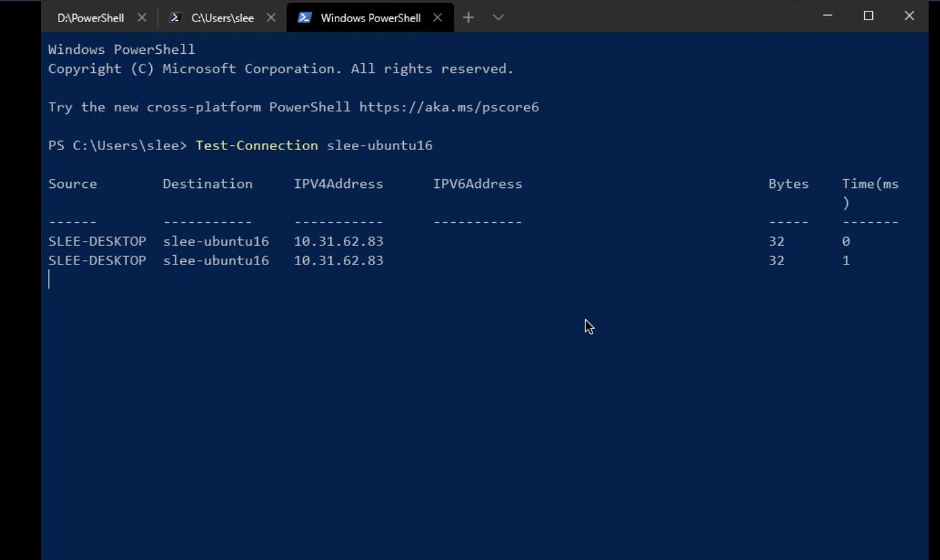Viewport: 940px width, 560px height.
Task: Switch to the D:\PowerShell tab
Action: click(x=91, y=18)
